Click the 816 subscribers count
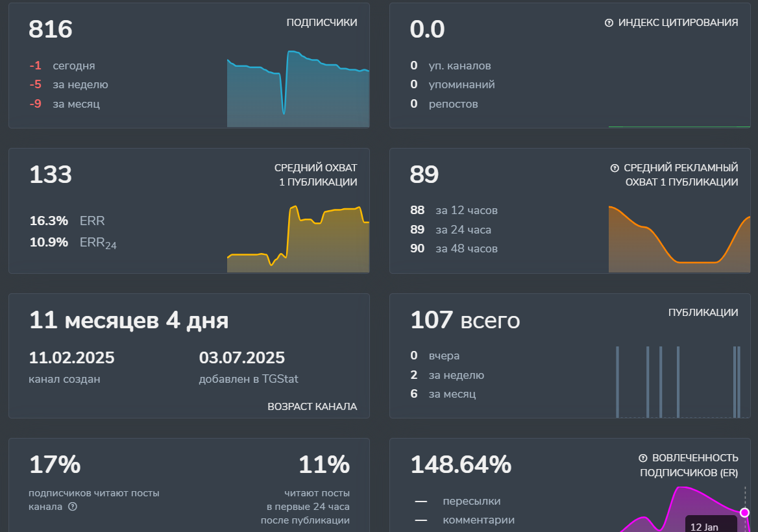 (x=51, y=30)
